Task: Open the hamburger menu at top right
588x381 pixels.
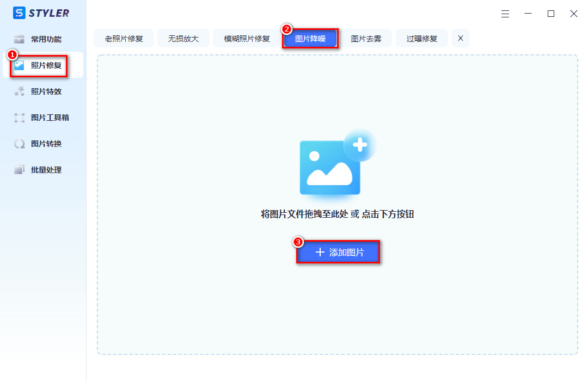Action: (505, 14)
